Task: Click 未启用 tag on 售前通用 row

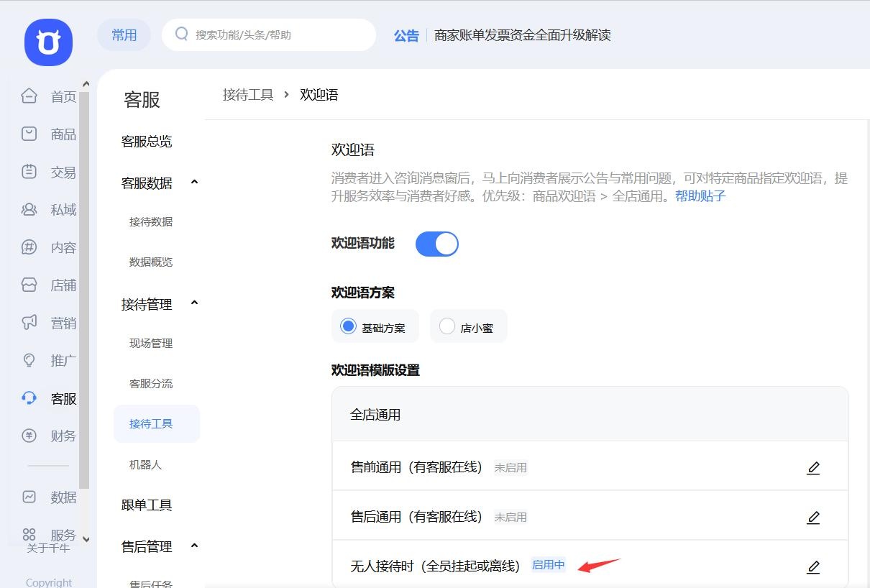Action: 510,468
